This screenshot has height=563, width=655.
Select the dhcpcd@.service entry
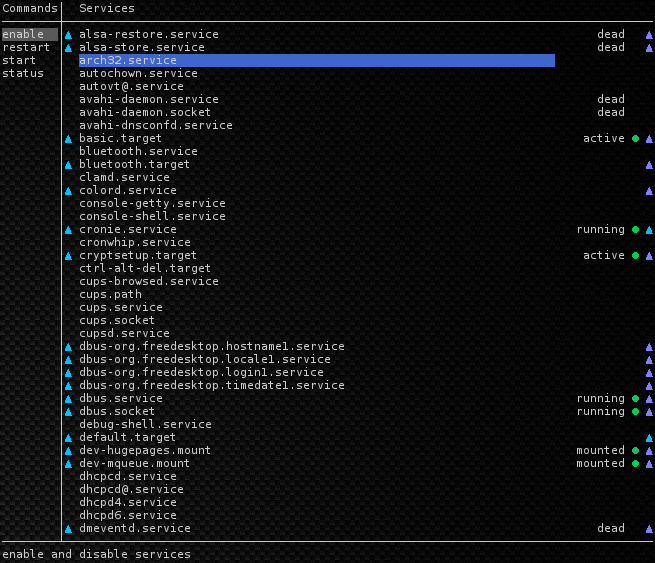click(131, 489)
